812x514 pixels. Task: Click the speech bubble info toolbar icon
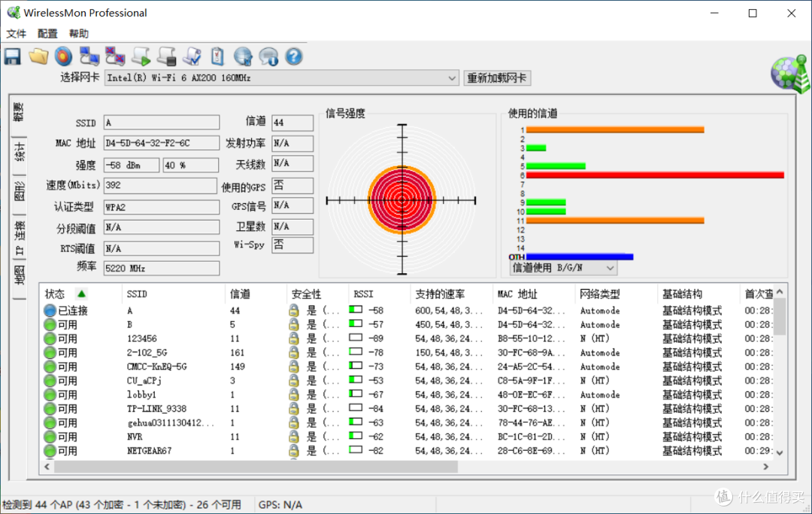point(268,56)
